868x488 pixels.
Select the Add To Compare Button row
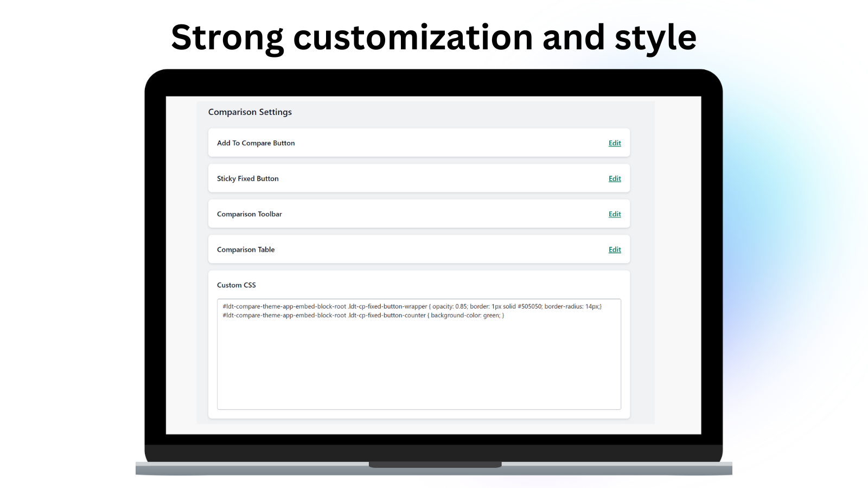click(418, 143)
